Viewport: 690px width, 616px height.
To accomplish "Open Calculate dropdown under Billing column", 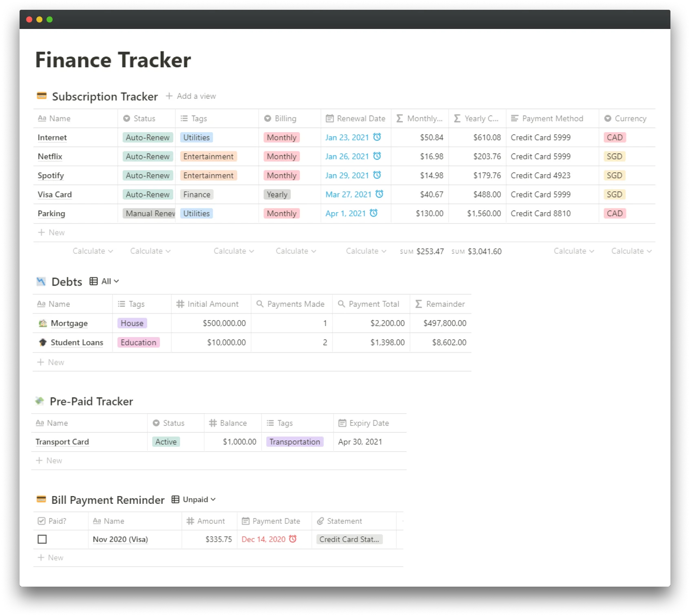I will pos(296,251).
